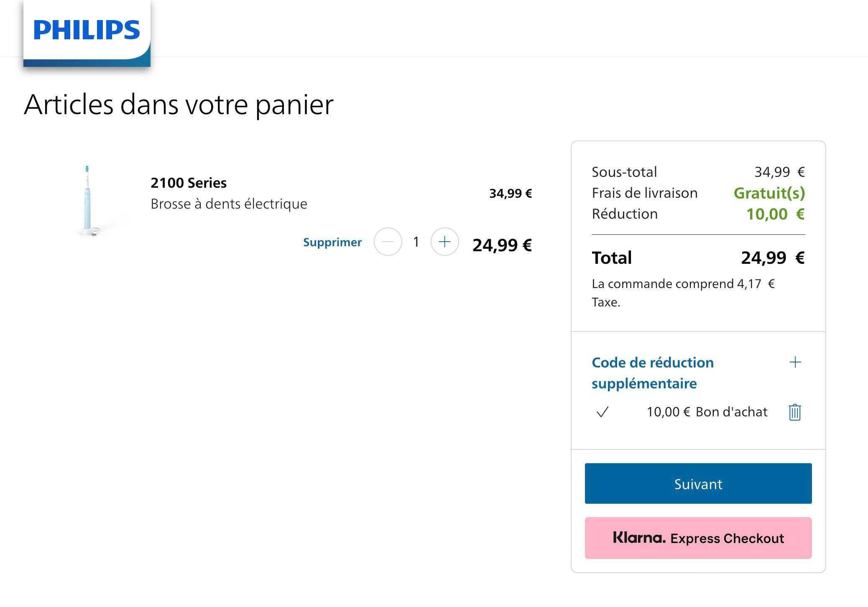
Task: Click the green Réduction amount
Action: [x=775, y=214]
